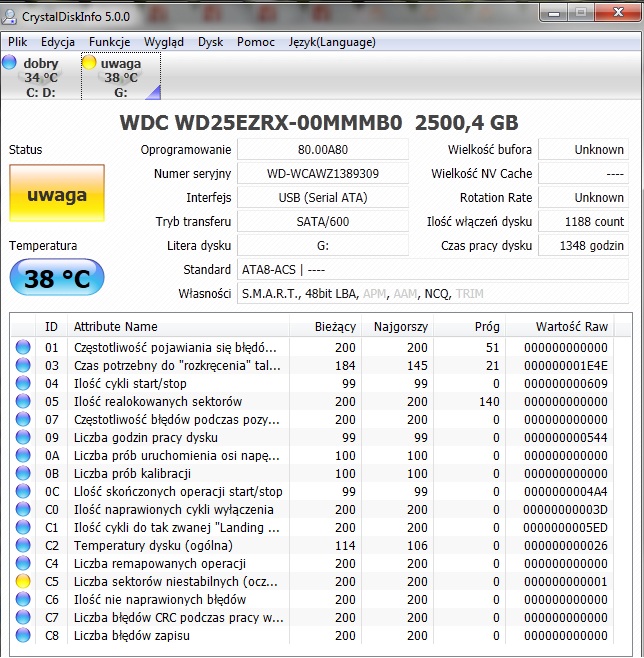Image resolution: width=644 pixels, height=658 pixels.
Task: Open the Plik menu
Action: 18,42
